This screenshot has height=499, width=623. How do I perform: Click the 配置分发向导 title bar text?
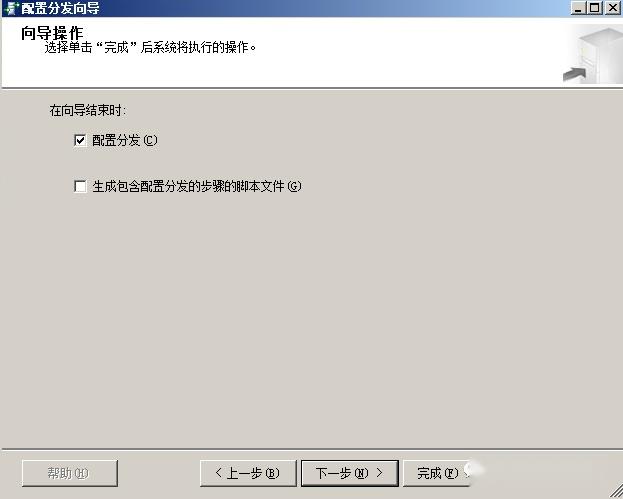click(x=60, y=8)
